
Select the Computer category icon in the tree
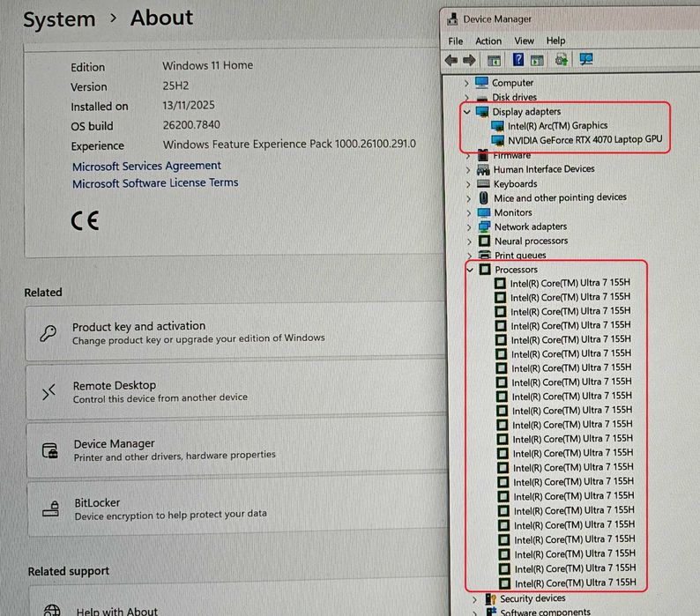tap(481, 83)
